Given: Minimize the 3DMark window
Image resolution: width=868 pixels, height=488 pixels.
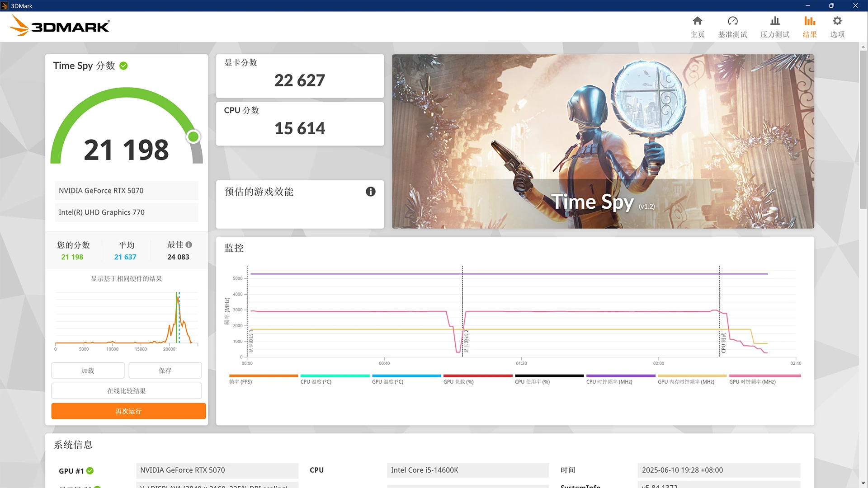Looking at the screenshot, I should [x=807, y=5].
